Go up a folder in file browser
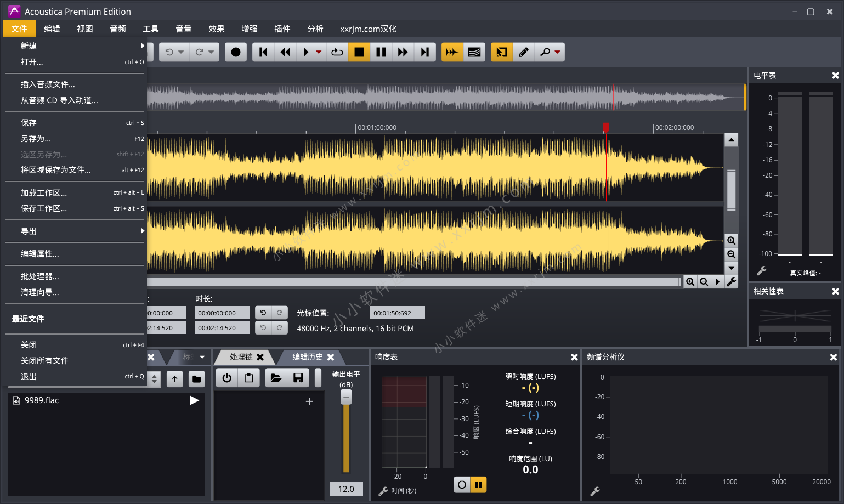The height and width of the screenshot is (504, 844). [175, 379]
